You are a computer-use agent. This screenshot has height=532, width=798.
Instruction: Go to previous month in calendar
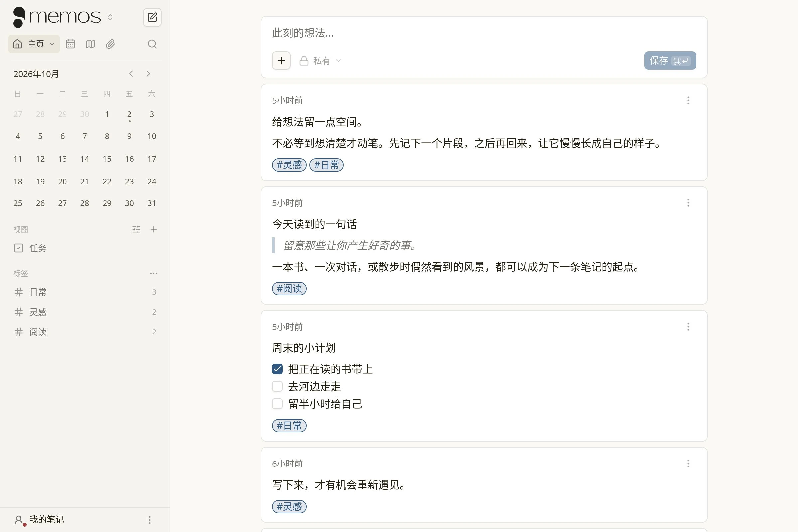pyautogui.click(x=131, y=73)
